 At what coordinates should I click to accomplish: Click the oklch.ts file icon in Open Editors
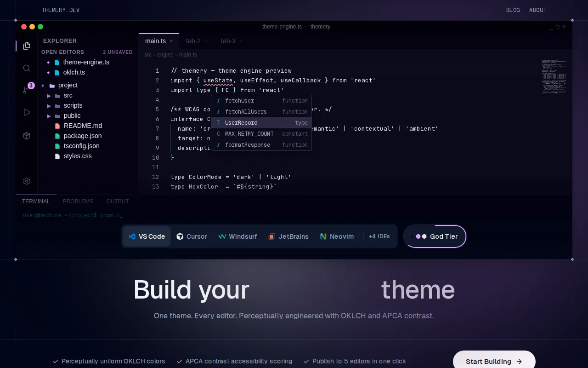pyautogui.click(x=57, y=73)
